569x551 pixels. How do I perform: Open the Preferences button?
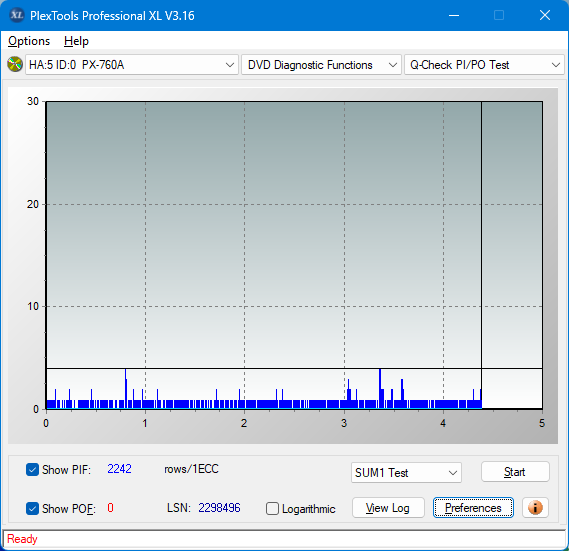click(473, 507)
